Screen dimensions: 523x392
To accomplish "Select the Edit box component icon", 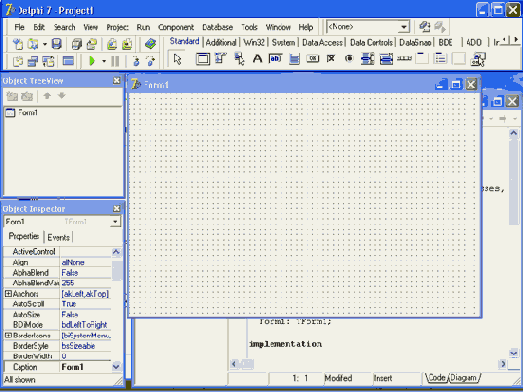I will pyautogui.click(x=275, y=59).
